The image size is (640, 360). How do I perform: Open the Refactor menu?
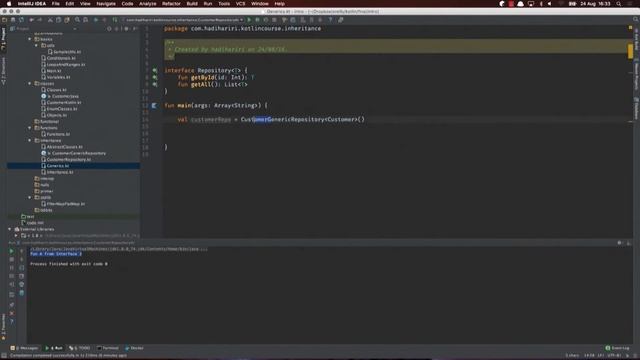[171, 4]
